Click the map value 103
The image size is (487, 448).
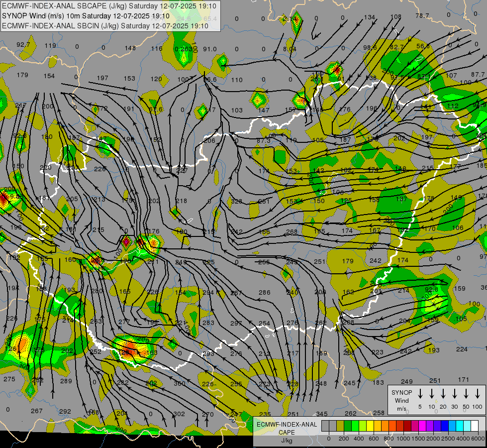pyautogui.click(x=237, y=110)
